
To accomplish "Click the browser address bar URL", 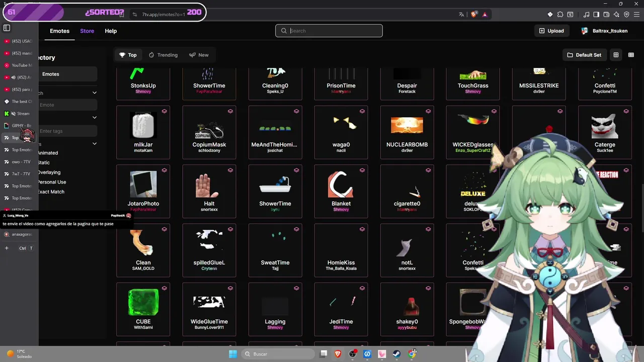I will (164, 14).
